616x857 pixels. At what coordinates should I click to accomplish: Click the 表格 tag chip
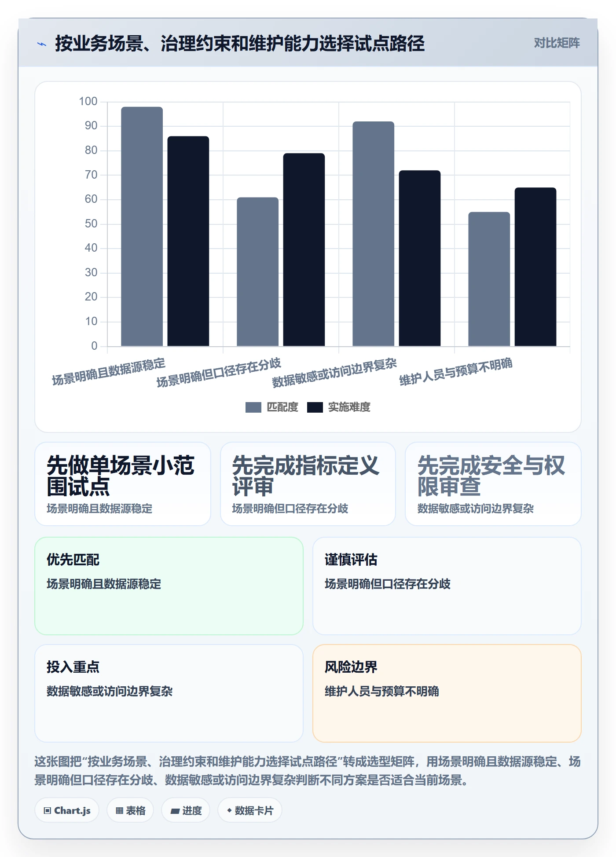[x=130, y=810]
